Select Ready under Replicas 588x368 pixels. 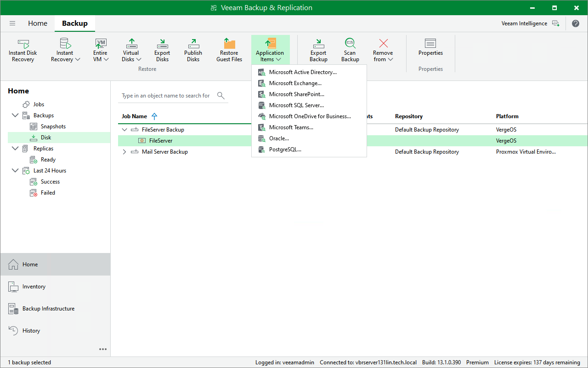48,160
